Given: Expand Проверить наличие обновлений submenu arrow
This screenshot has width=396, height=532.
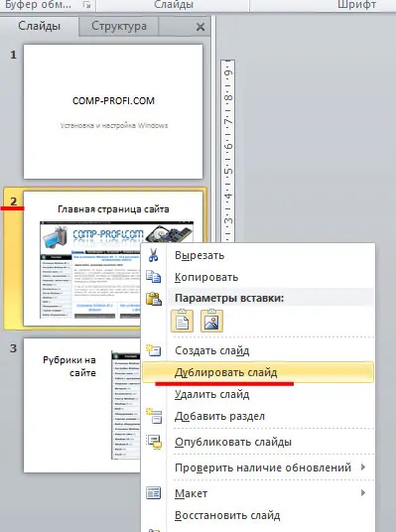Looking at the screenshot, I should [363, 467].
